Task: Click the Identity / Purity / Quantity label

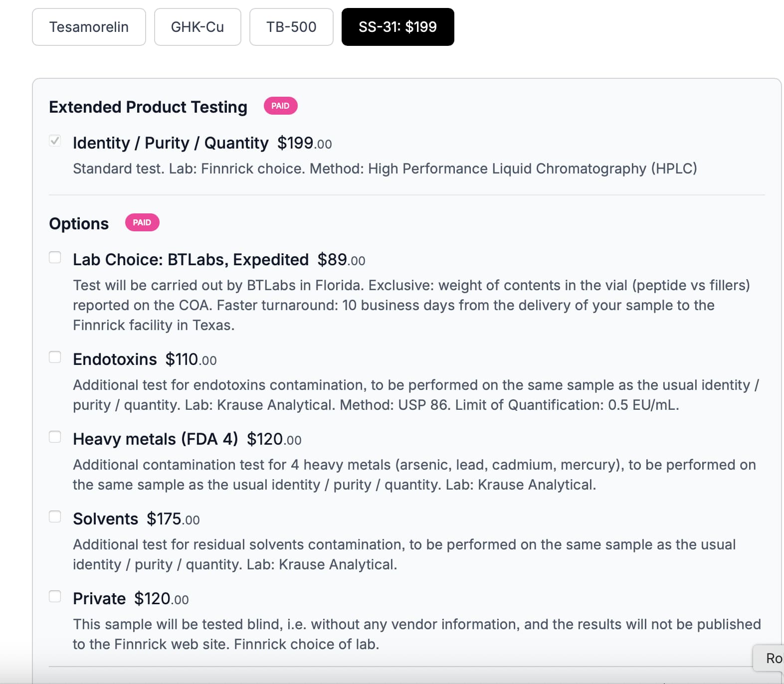Action: (171, 143)
